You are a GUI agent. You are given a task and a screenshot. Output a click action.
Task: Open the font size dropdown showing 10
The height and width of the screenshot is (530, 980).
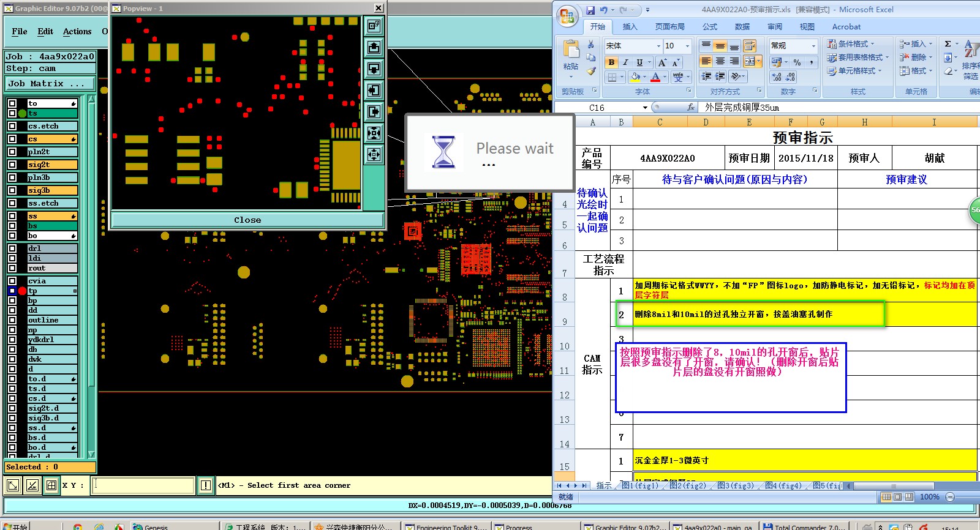point(687,46)
